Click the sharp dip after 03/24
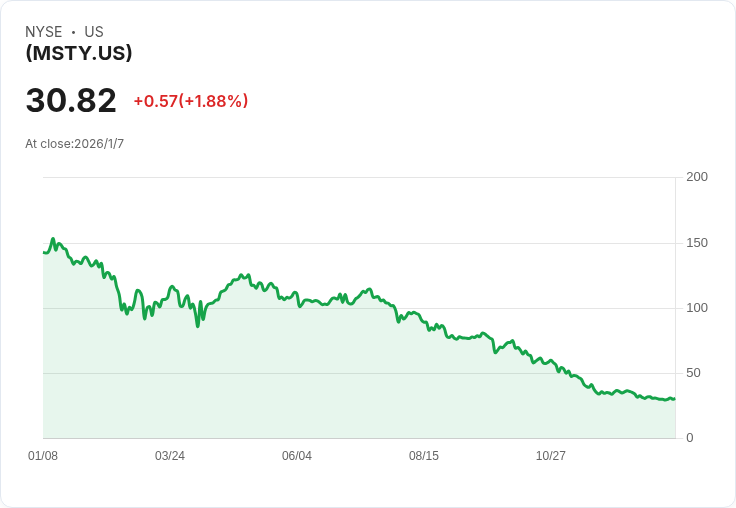Screen dimensions: 736x508 pos(198,326)
